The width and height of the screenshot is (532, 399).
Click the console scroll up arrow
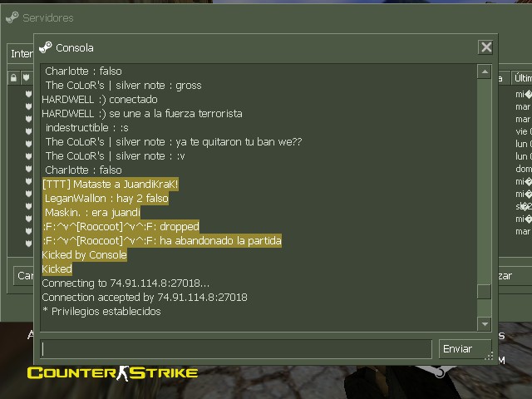485,71
